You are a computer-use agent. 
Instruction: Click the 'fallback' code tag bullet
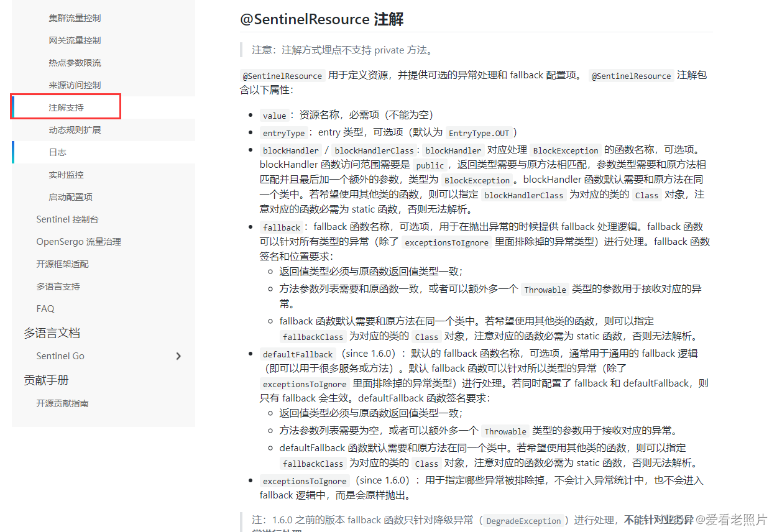click(282, 227)
